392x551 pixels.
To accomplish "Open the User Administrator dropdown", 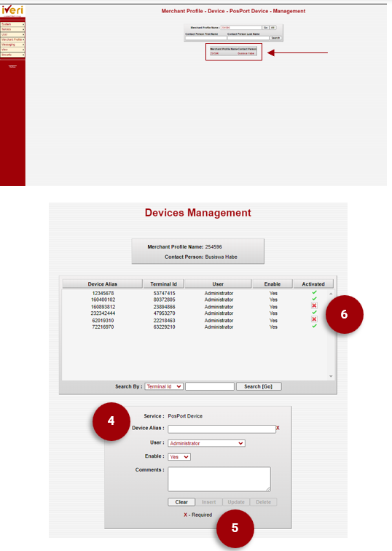I will [206, 443].
